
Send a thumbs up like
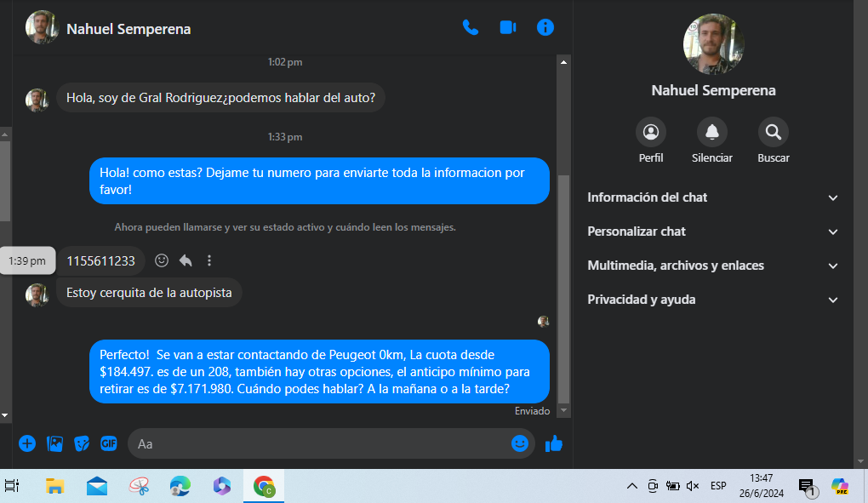click(x=554, y=443)
